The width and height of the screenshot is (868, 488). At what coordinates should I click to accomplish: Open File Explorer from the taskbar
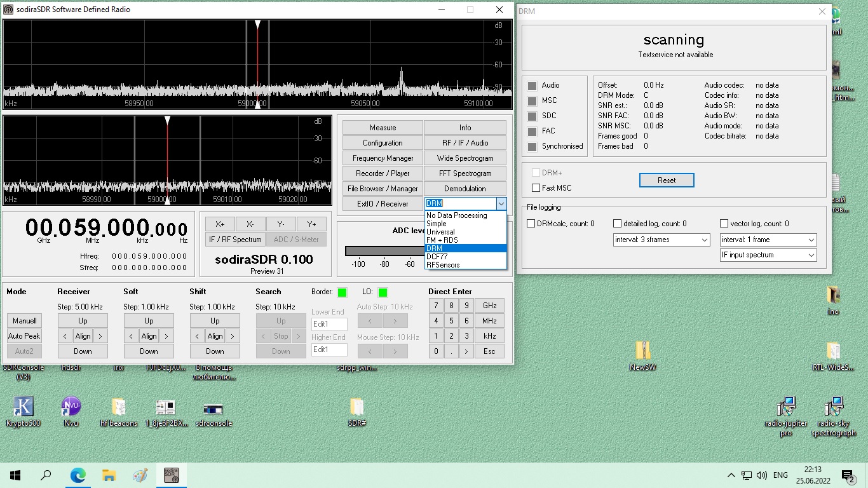[109, 475]
